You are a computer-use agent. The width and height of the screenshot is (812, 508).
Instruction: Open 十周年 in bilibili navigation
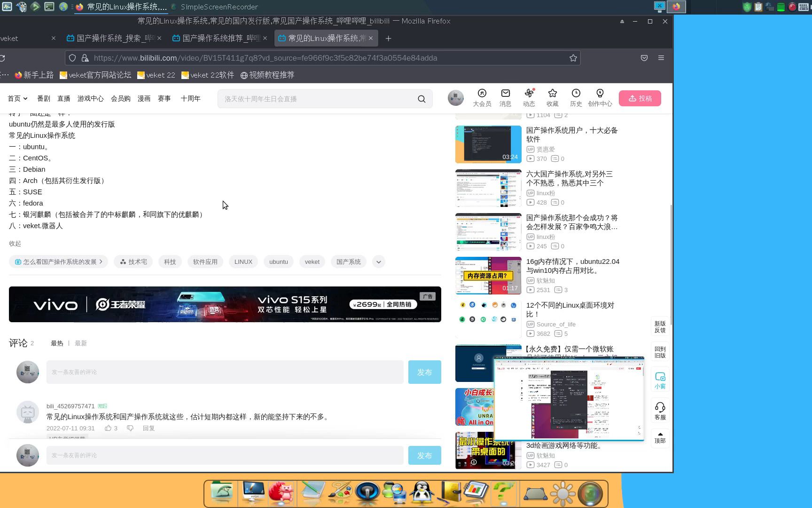[x=190, y=98]
